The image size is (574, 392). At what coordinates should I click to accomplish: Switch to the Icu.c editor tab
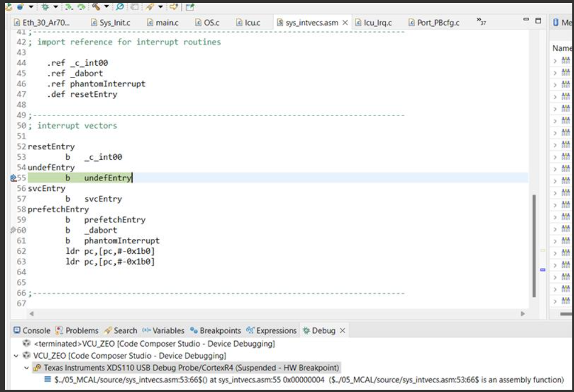pos(248,23)
